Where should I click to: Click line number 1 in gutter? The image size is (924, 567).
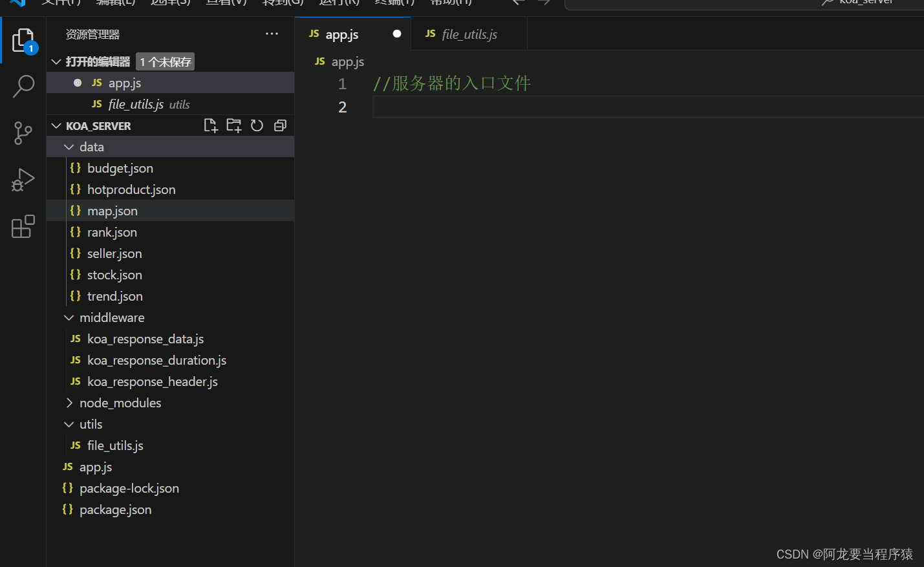pos(342,84)
